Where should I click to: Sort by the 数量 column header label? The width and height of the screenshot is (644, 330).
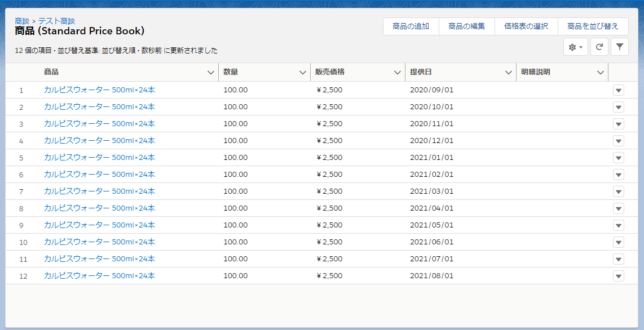point(231,72)
